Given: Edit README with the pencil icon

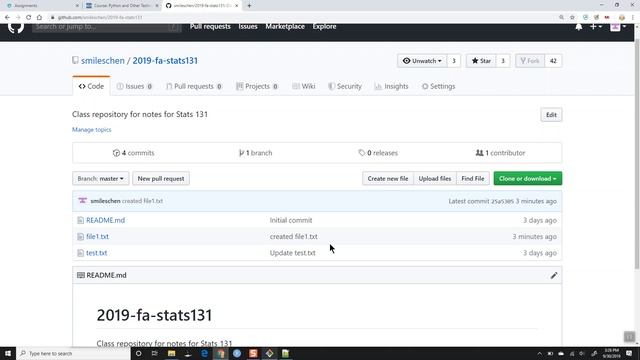Looking at the screenshot, I should tap(553, 276).
